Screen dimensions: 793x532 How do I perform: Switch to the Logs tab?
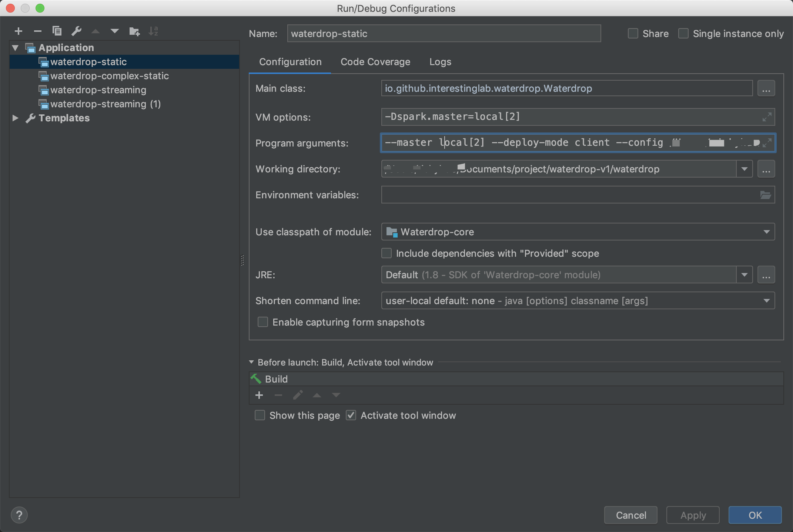point(440,62)
